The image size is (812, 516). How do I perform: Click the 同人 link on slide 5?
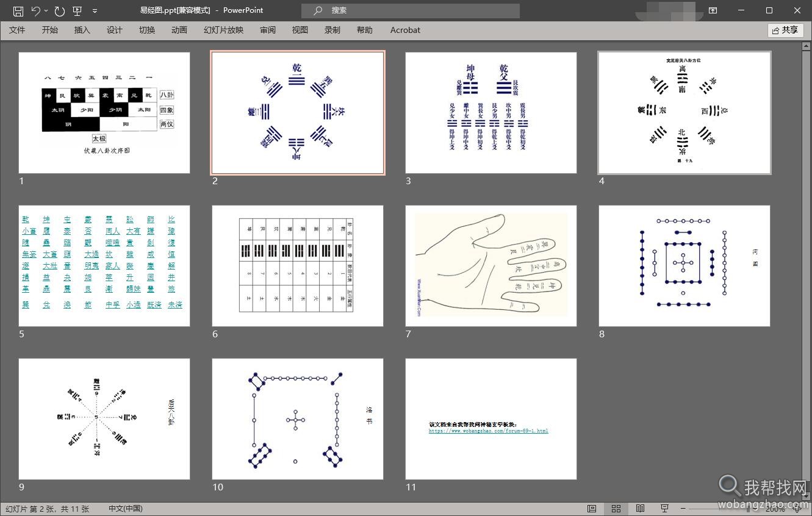(x=113, y=231)
